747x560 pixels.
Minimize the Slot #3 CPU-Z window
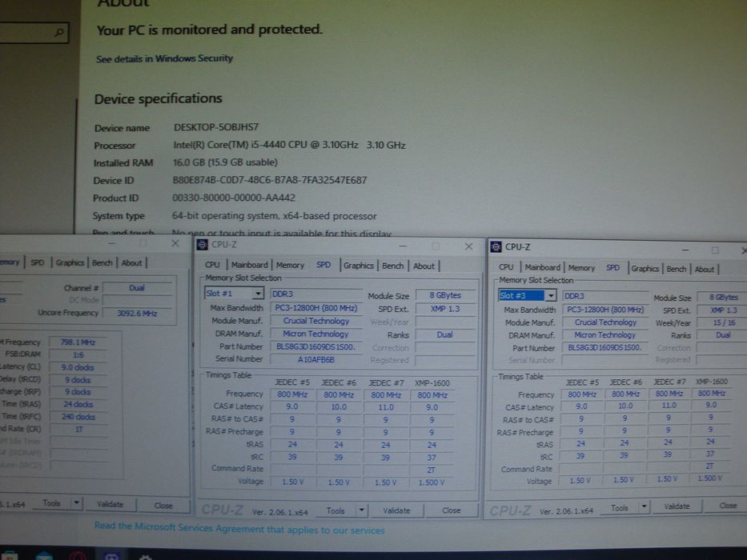click(x=685, y=250)
